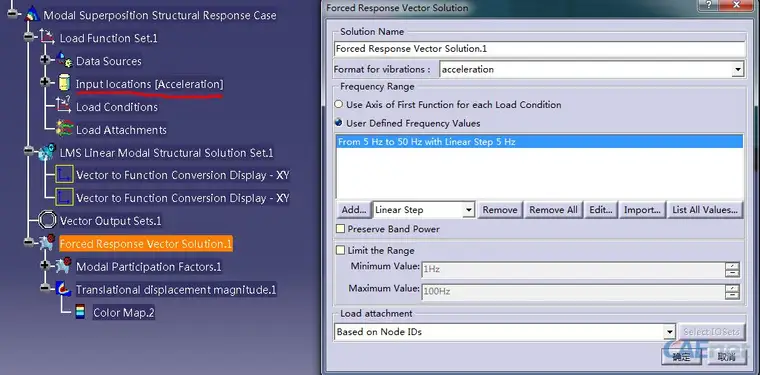Viewport: 760px width, 375px height.
Task: Click the Remove button
Action: pos(500,210)
